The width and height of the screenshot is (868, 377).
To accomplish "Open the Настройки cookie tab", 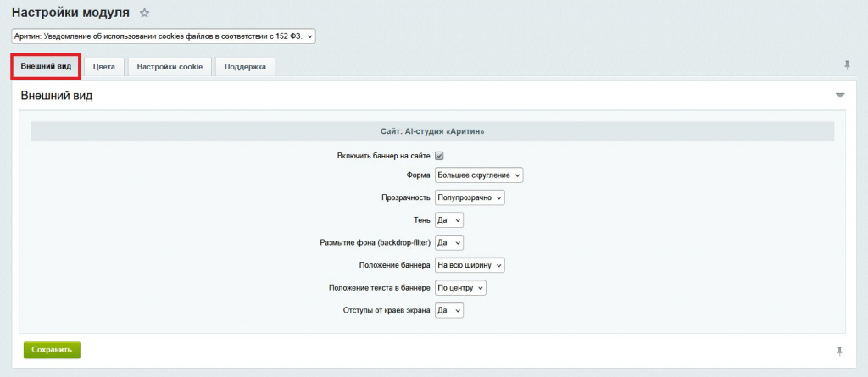I will 170,67.
